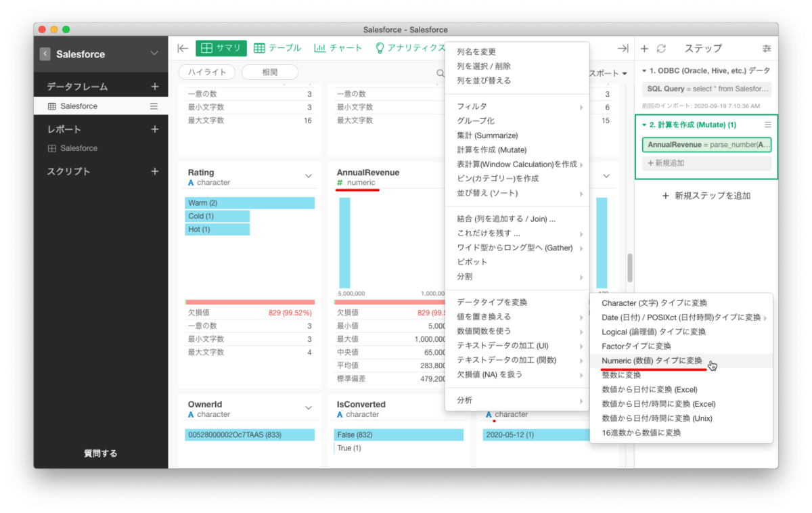812x513 pixels.
Task: Open 値を置き換える submenu
Action: coord(517,317)
